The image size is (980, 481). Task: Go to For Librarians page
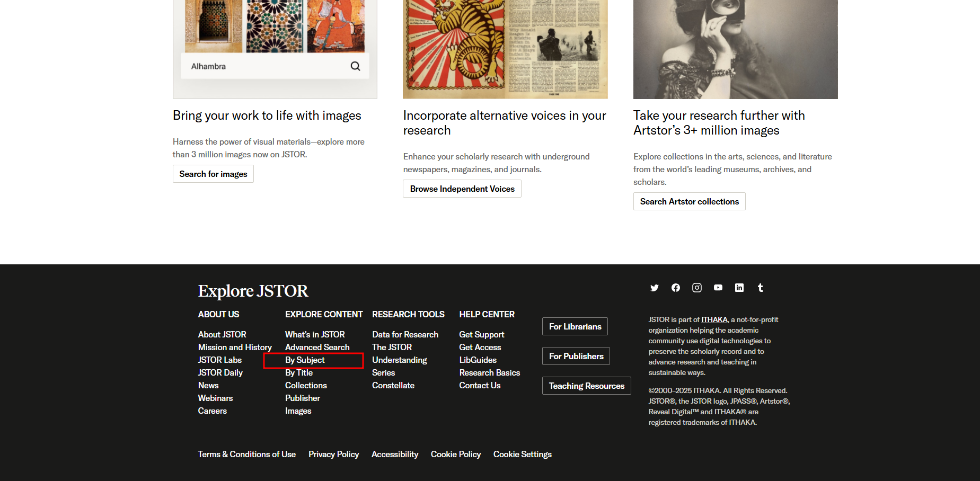pyautogui.click(x=575, y=326)
